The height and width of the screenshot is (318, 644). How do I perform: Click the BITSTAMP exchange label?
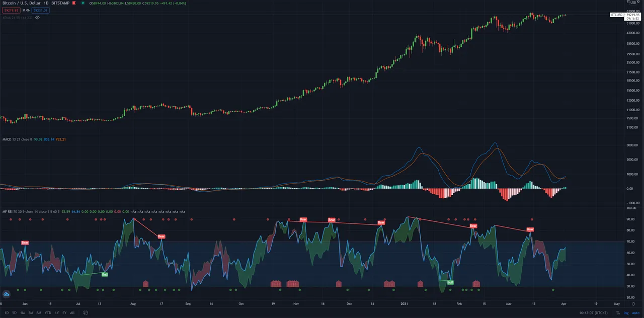click(60, 3)
